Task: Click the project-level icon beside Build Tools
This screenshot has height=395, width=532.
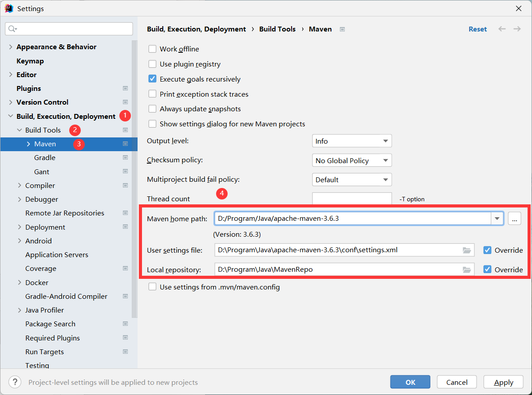Action: tap(125, 130)
